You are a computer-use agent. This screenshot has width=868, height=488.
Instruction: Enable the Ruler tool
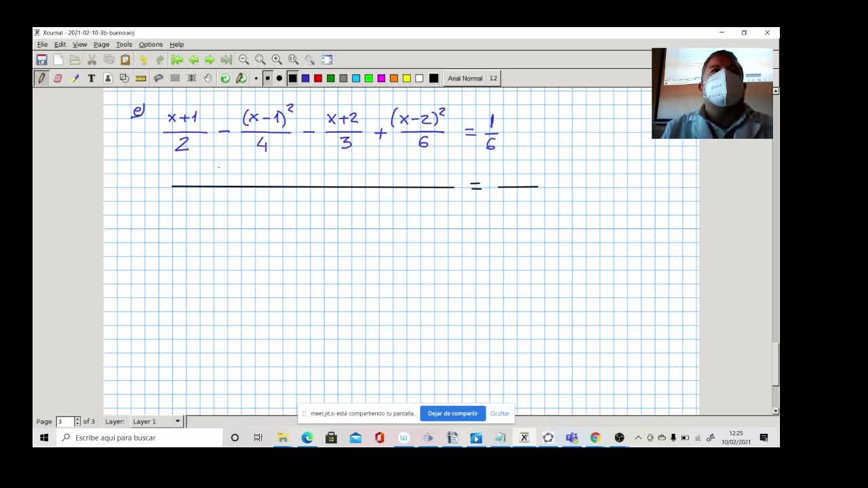point(141,79)
